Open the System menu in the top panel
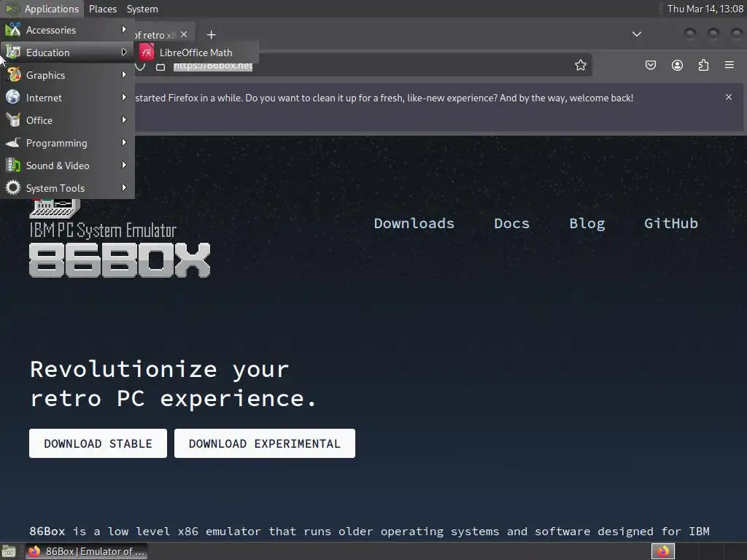Screen dimensions: 747x560 pos(142,9)
